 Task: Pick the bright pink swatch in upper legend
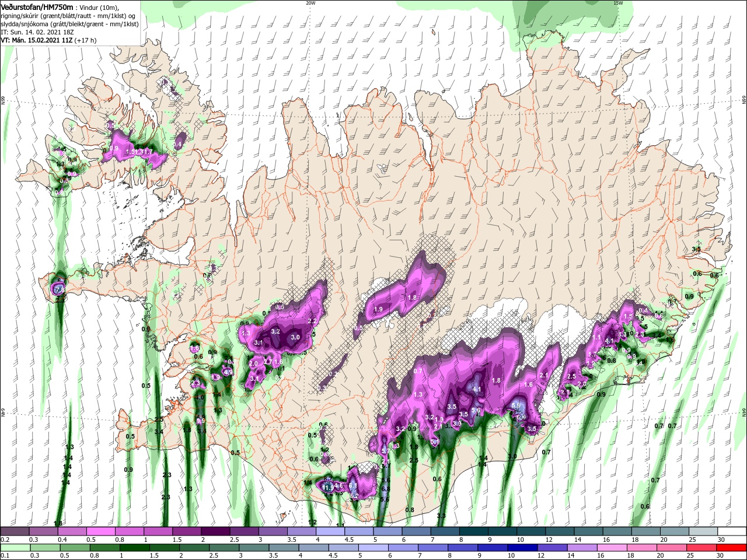[101, 531]
